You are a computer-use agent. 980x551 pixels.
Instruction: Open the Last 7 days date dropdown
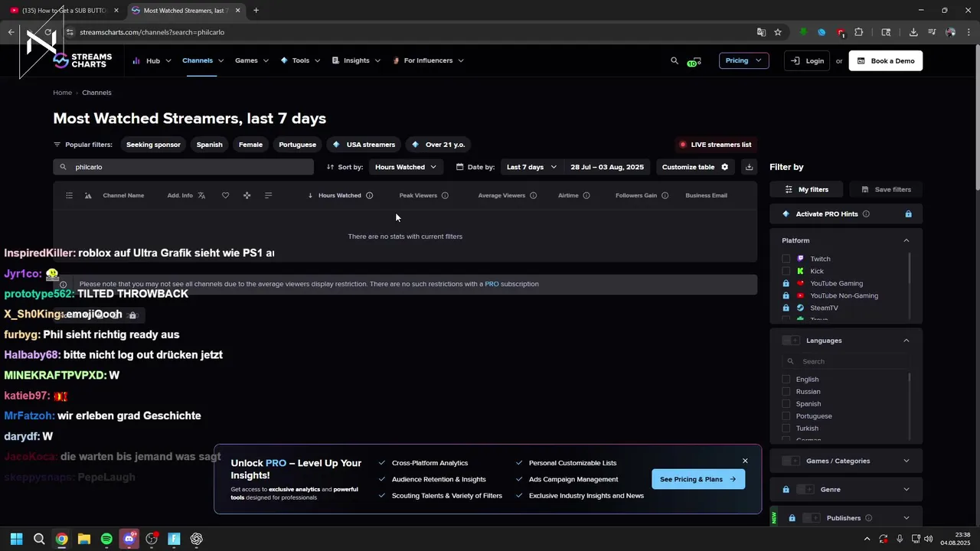tap(531, 167)
